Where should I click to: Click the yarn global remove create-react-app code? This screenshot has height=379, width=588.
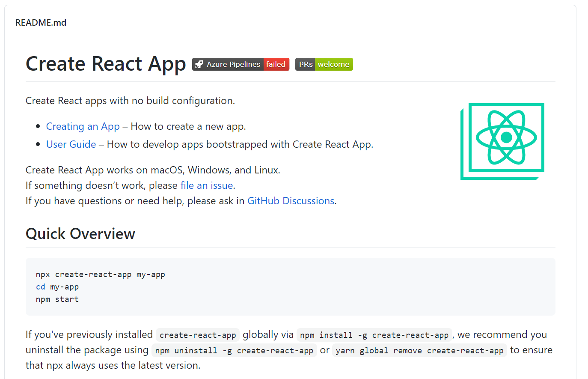click(419, 350)
